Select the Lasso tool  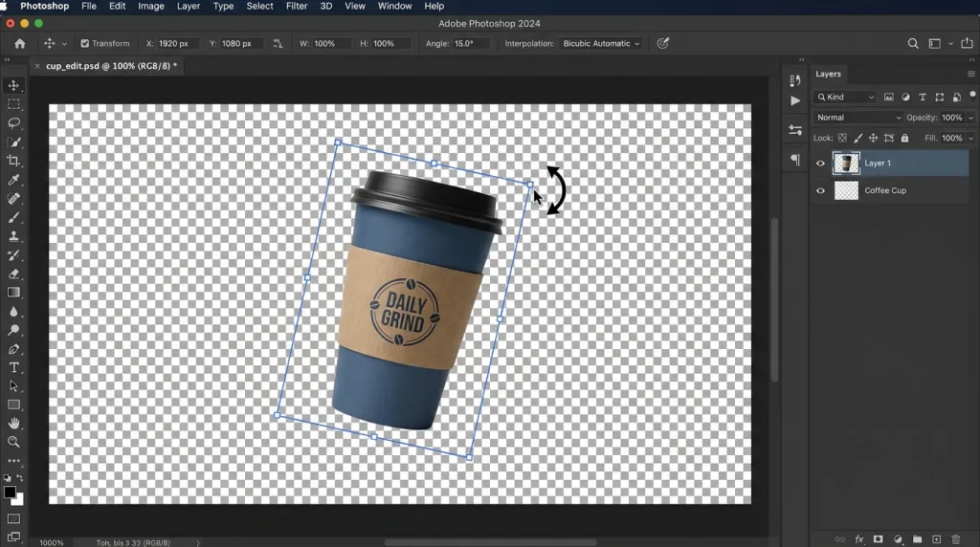click(13, 123)
